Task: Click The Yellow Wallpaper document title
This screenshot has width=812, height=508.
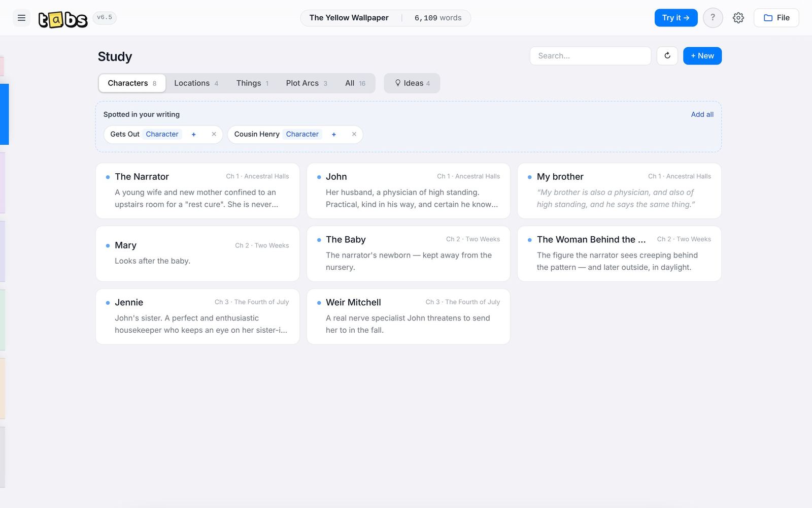Action: 349,18
